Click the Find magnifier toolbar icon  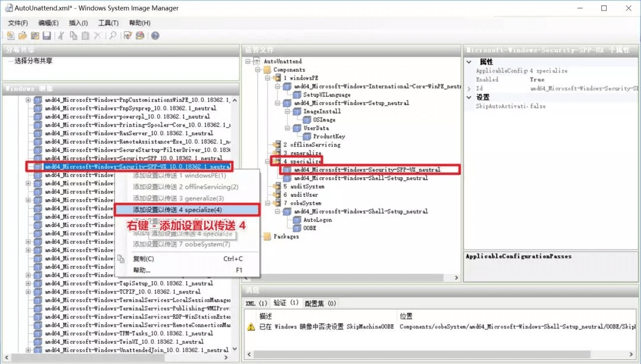[112, 36]
